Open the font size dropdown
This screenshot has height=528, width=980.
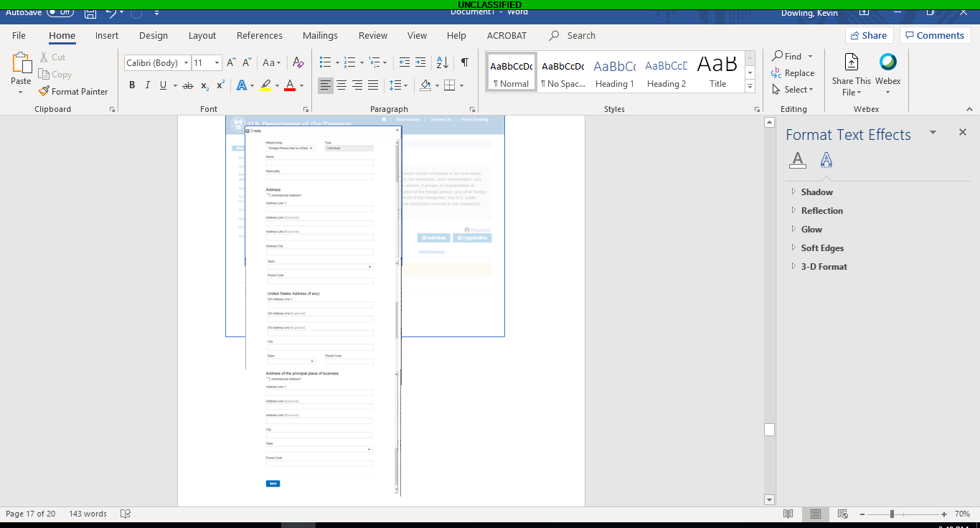(217, 63)
